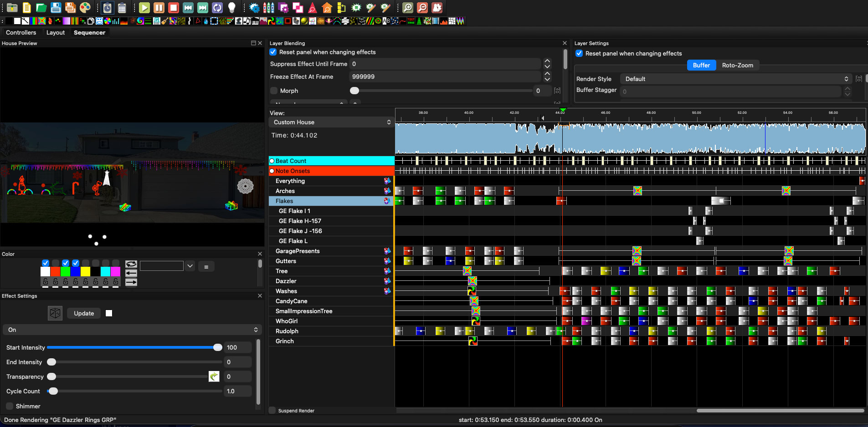Check the Suspend Render checkbox

tap(272, 411)
